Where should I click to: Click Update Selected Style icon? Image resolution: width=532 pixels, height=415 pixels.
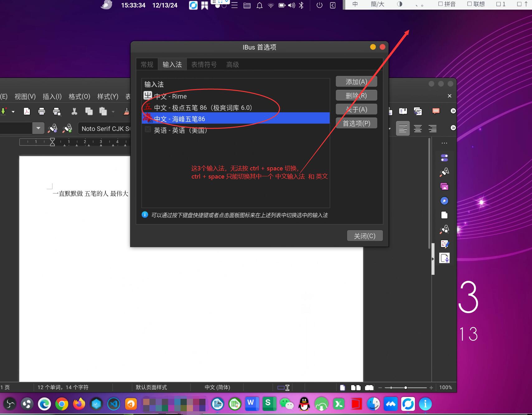pos(52,128)
